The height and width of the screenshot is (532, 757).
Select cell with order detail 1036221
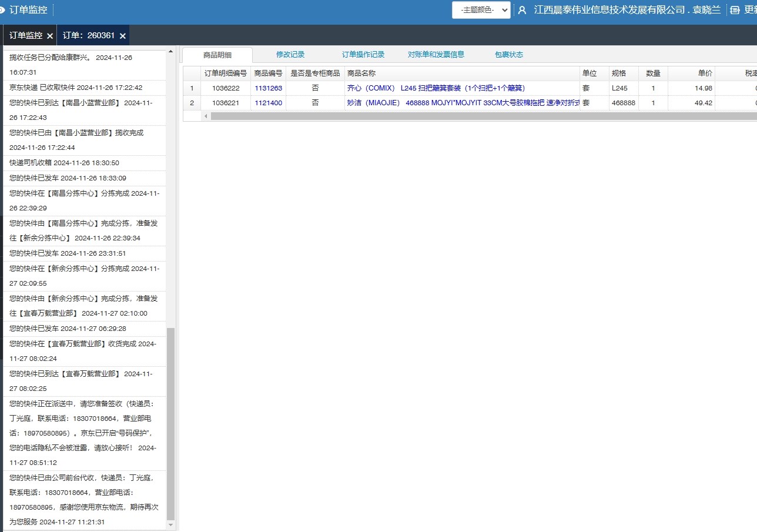click(x=226, y=103)
